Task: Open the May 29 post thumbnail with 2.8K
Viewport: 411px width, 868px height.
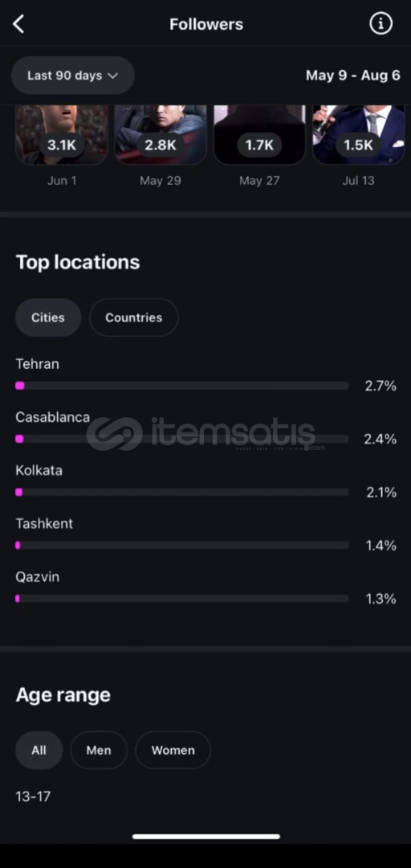Action: (x=161, y=135)
